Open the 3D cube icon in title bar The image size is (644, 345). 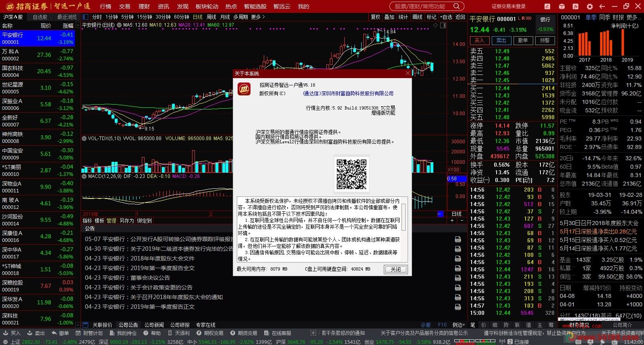coord(562,6)
